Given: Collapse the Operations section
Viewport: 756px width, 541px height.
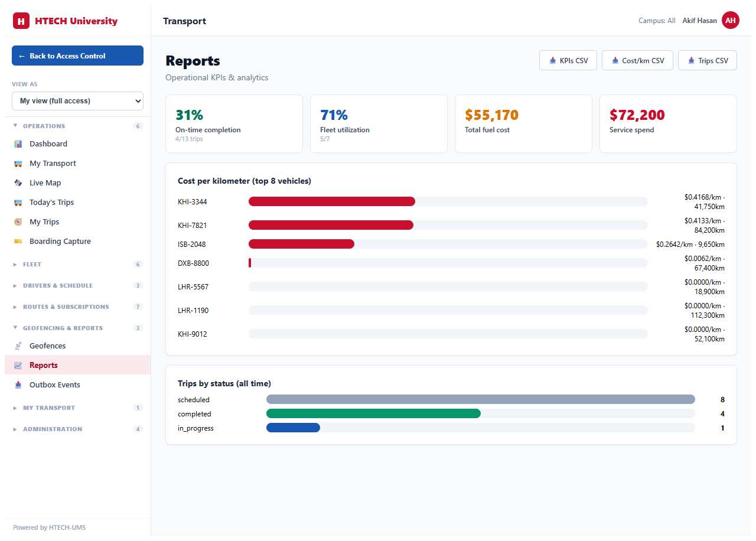Looking at the screenshot, I should click(77, 126).
